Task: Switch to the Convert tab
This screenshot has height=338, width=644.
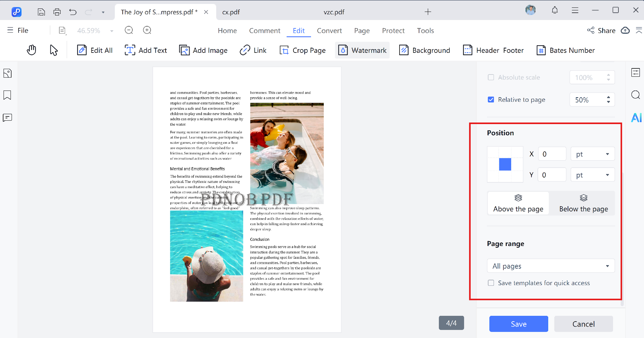Action: pos(330,30)
